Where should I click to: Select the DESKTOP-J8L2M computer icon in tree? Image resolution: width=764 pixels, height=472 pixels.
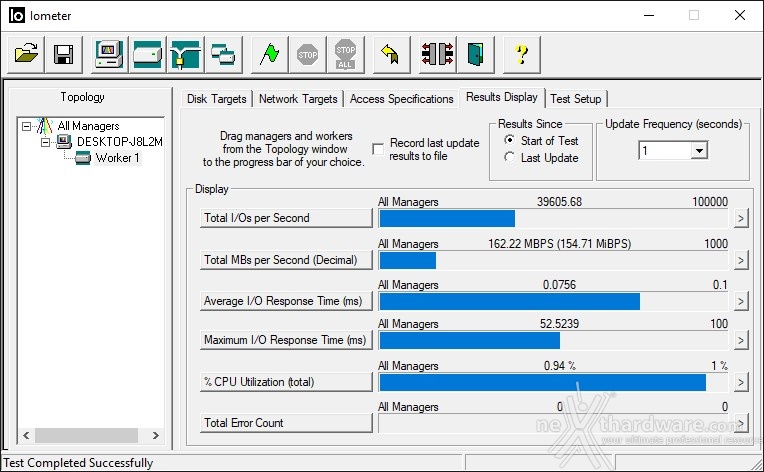coord(63,142)
